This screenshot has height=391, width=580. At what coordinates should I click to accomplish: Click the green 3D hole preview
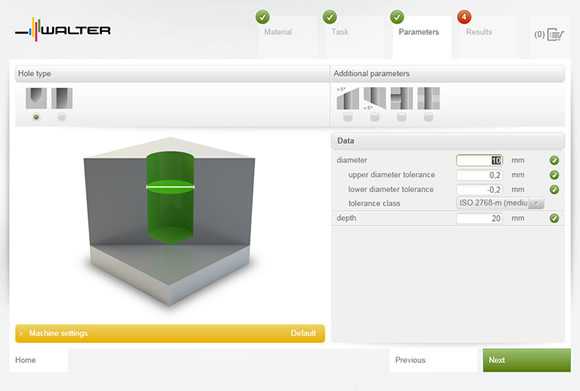tap(170, 198)
